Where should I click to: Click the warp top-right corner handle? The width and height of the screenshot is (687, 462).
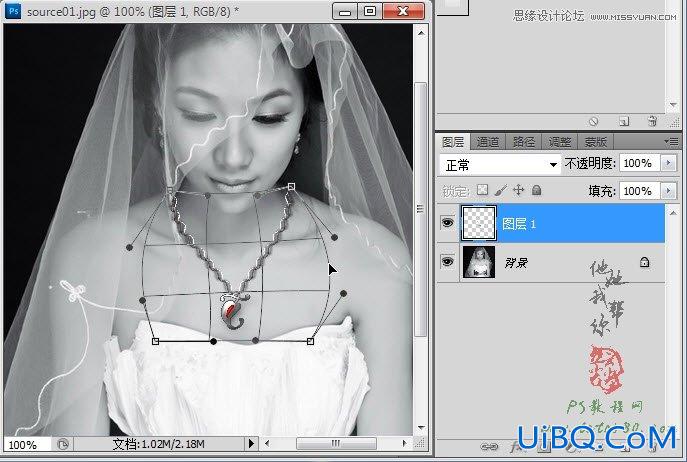291,187
